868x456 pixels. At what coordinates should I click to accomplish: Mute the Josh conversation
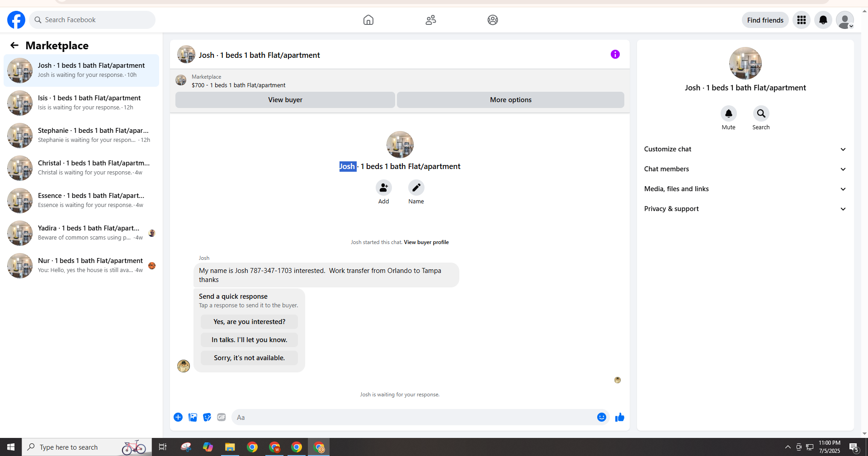click(x=729, y=113)
